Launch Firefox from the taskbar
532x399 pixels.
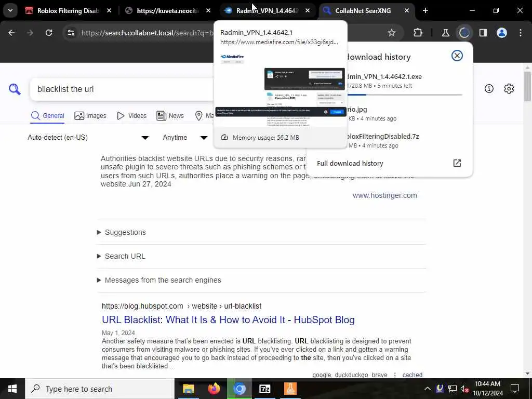pos(214,389)
